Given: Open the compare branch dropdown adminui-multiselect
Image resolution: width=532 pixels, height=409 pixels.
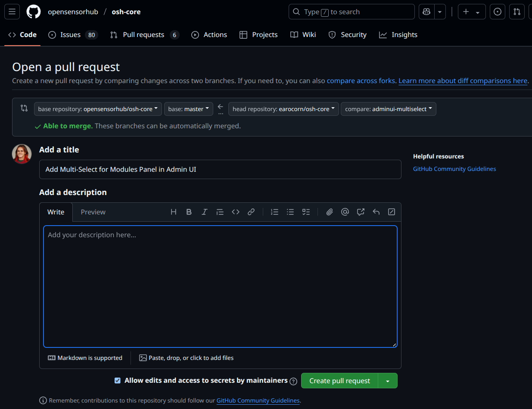Looking at the screenshot, I should pos(388,109).
